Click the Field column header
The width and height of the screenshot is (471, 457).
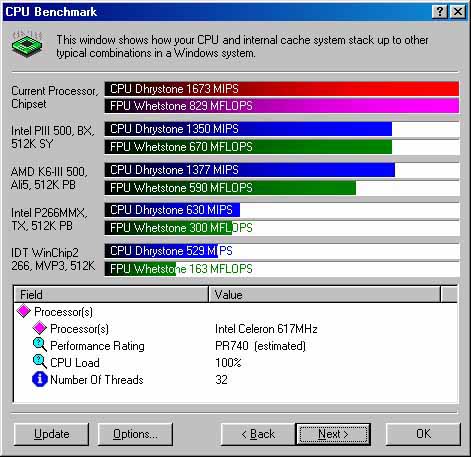111,294
